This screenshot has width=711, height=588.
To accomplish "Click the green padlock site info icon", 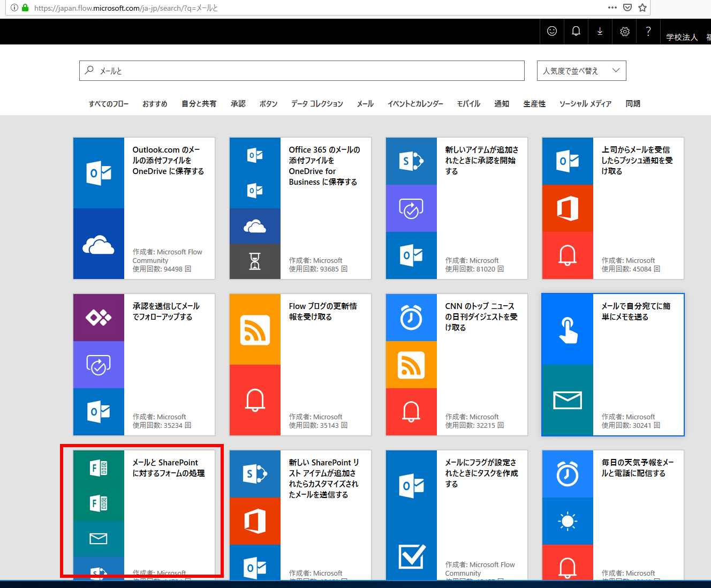I will (25, 7).
